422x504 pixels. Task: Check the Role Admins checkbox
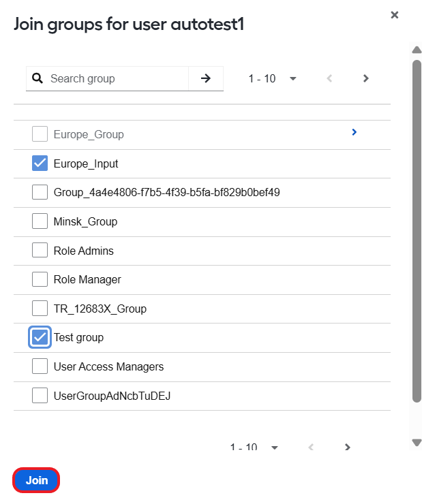coord(40,250)
